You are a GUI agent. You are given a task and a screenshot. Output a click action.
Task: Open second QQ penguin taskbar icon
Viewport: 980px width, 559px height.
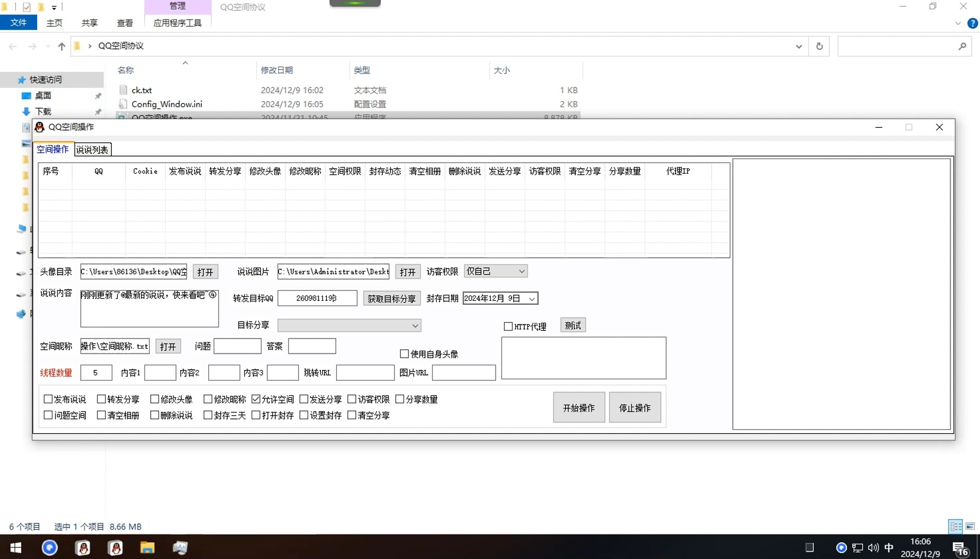116,547
